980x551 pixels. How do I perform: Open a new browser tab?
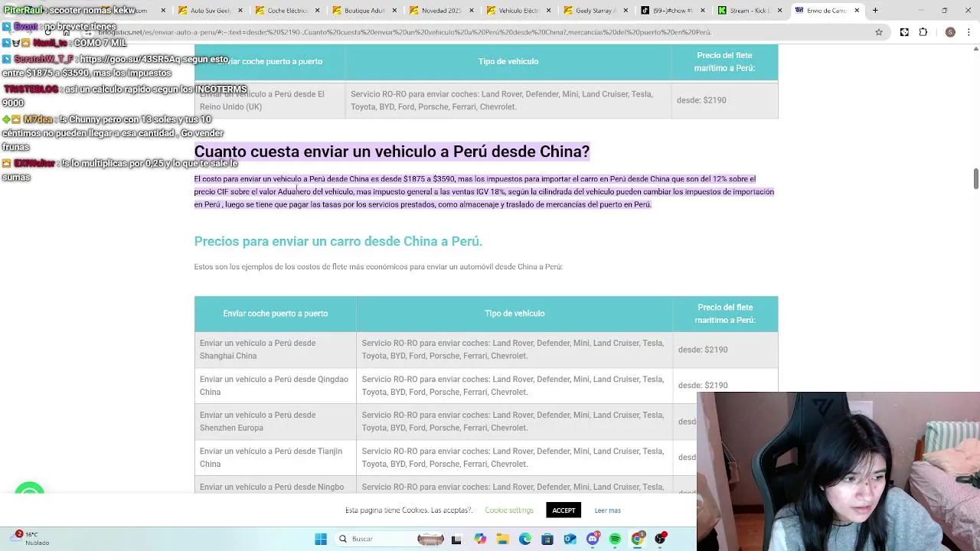point(875,11)
